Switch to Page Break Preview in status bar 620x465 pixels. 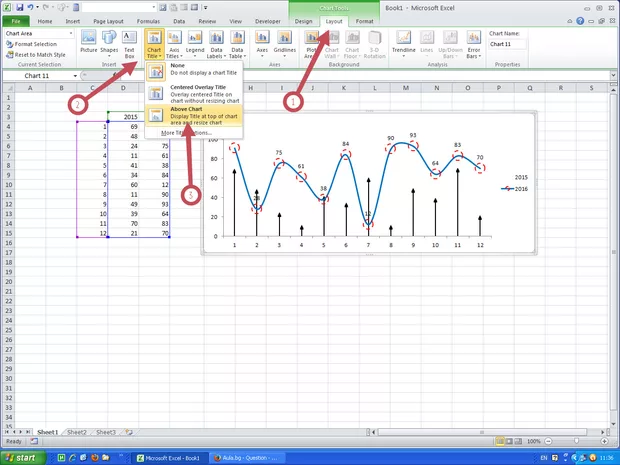click(518, 441)
